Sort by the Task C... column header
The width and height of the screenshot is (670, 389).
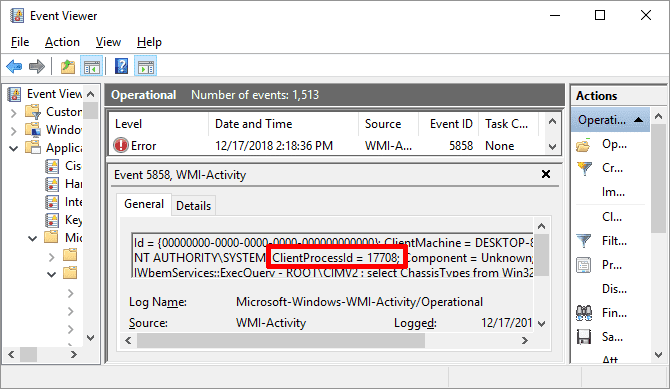(x=508, y=124)
